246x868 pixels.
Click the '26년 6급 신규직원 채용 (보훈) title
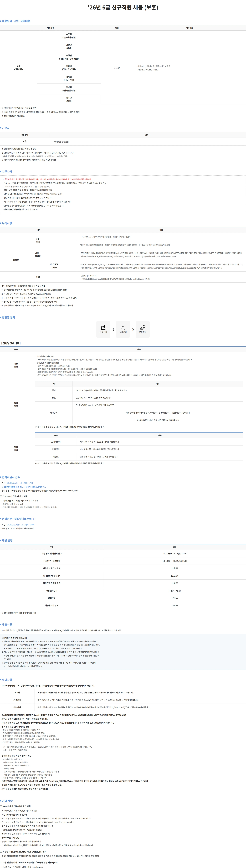[x=123, y=7]
